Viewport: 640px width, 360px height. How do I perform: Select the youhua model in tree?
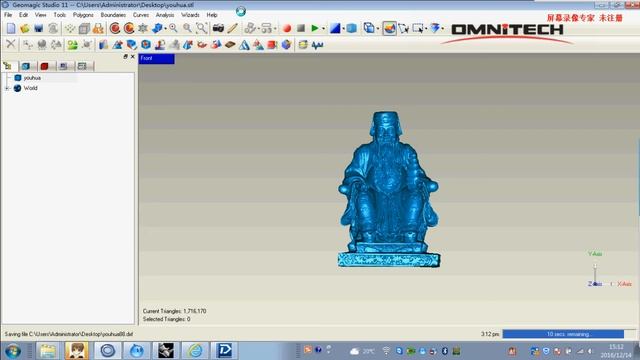point(32,78)
